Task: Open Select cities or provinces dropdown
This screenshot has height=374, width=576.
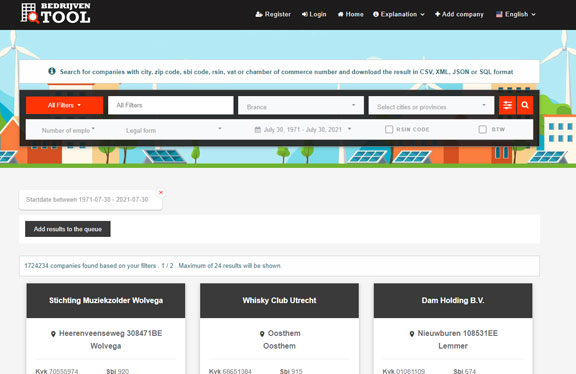Action: [x=431, y=106]
